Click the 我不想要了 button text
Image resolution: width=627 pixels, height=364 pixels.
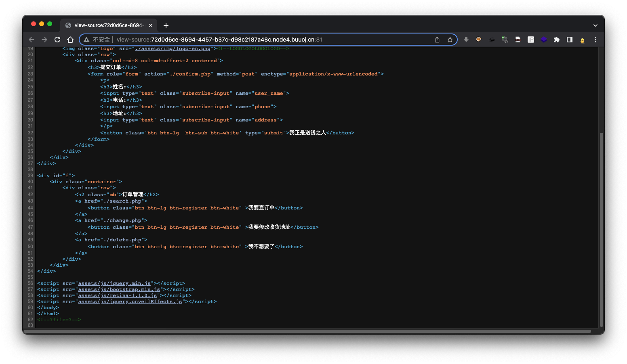(261, 247)
